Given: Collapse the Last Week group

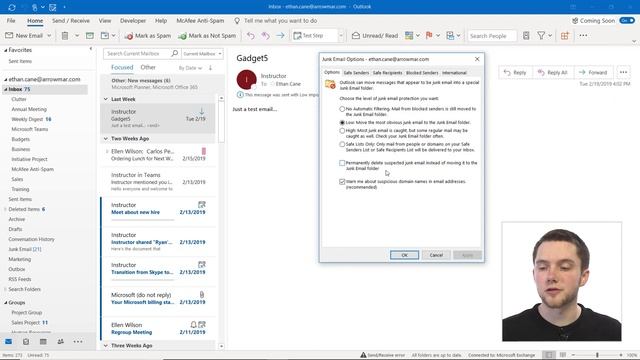Looking at the screenshot, I should (x=106, y=99).
